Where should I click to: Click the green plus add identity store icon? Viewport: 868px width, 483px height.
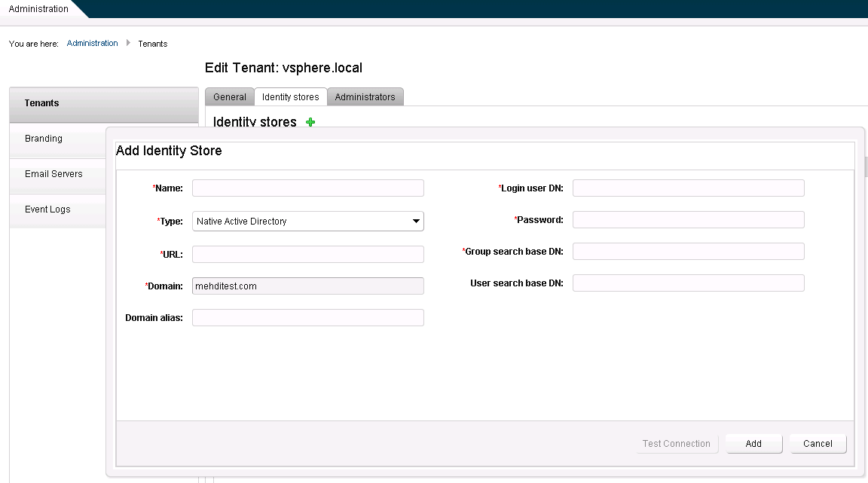pos(310,122)
